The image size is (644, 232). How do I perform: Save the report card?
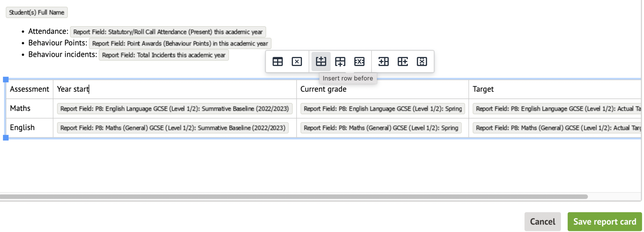pos(604,222)
